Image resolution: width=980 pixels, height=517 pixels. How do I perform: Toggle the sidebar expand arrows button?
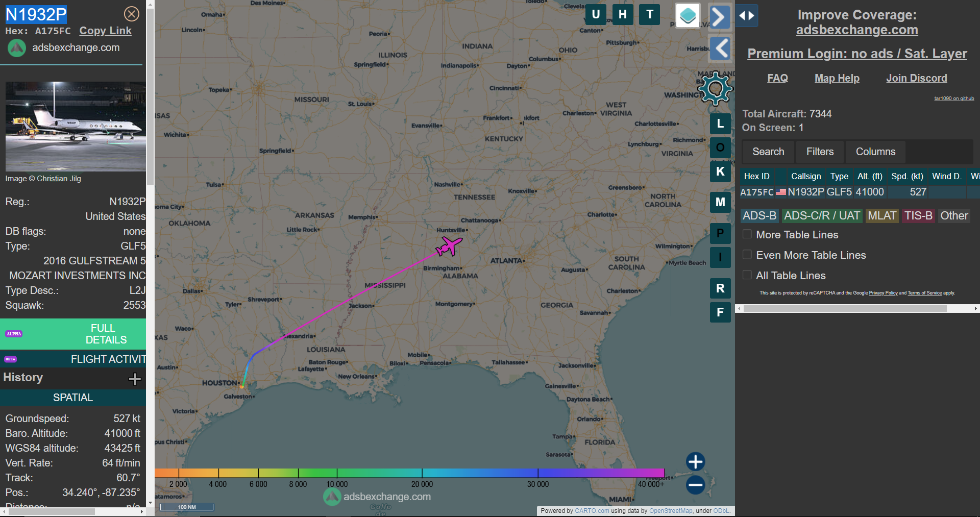point(747,16)
